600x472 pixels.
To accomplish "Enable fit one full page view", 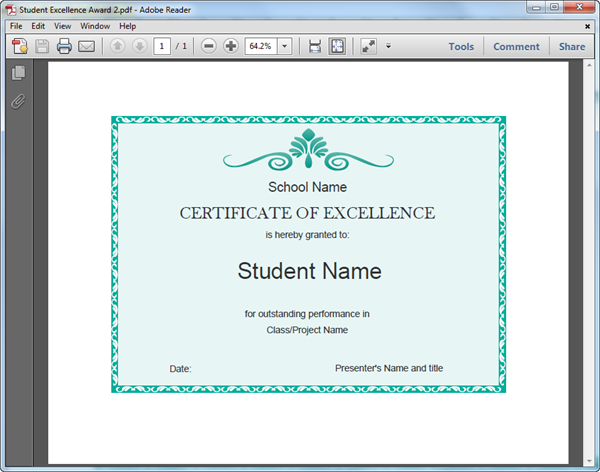I will coord(337,46).
